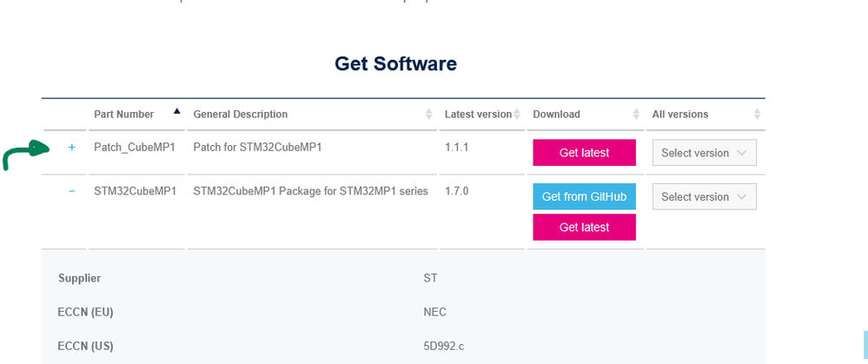Click the Get Software heading
868x364 pixels.
pos(396,64)
